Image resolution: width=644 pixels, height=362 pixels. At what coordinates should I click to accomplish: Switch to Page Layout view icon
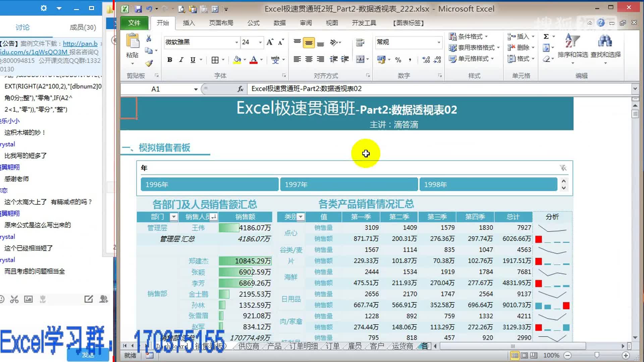[x=524, y=355]
